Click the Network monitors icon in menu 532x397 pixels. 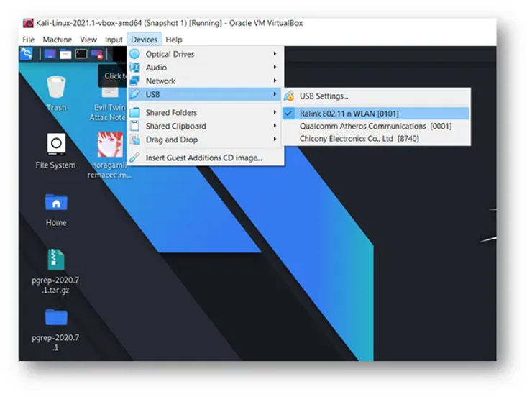pyautogui.click(x=135, y=81)
